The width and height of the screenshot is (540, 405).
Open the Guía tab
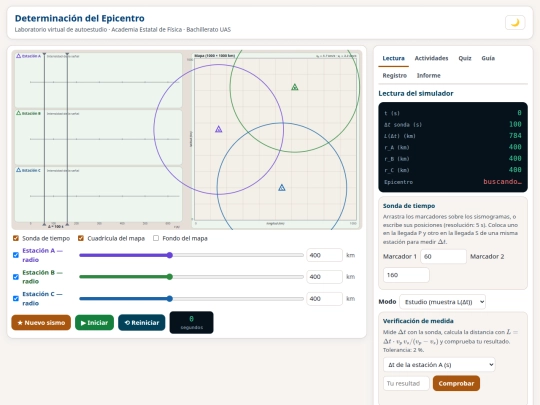tap(488, 58)
